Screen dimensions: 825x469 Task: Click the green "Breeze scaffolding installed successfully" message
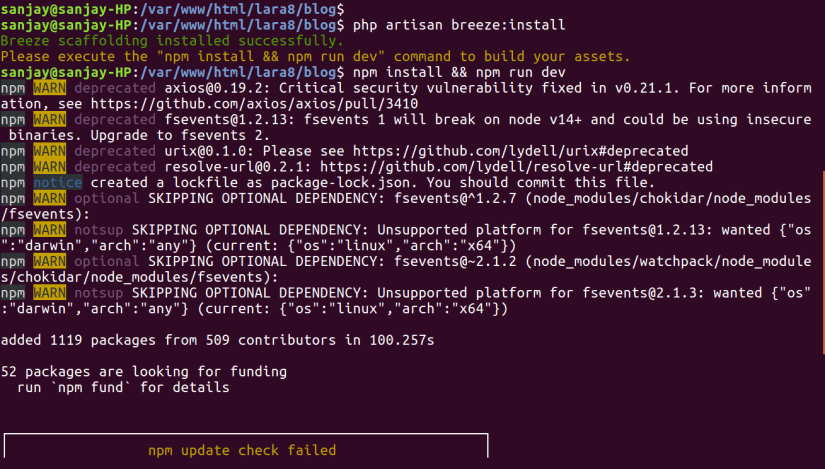[171, 40]
